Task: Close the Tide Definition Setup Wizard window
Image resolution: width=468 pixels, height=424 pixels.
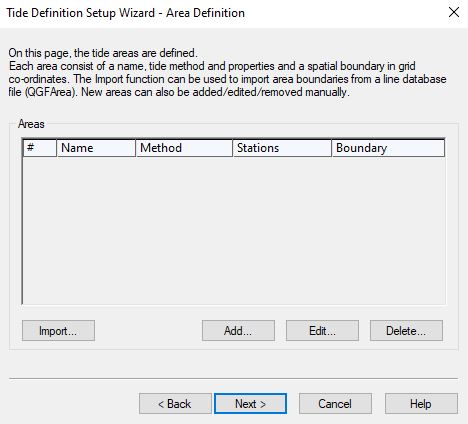Action: (454, 13)
